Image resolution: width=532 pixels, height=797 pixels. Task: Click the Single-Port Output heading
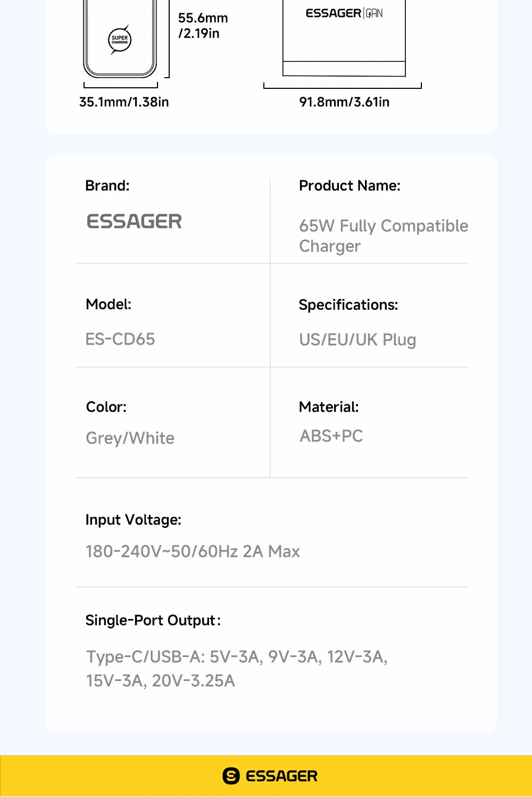[153, 620]
